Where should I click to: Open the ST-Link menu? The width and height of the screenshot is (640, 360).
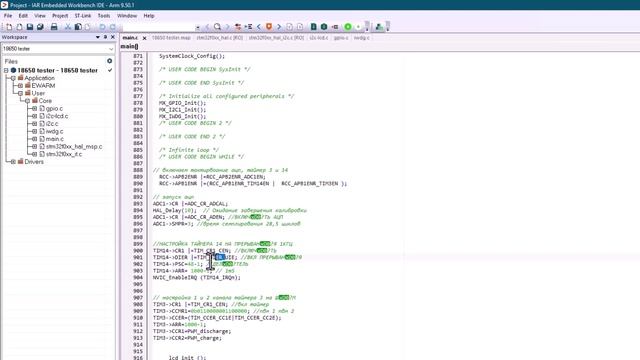click(83, 16)
